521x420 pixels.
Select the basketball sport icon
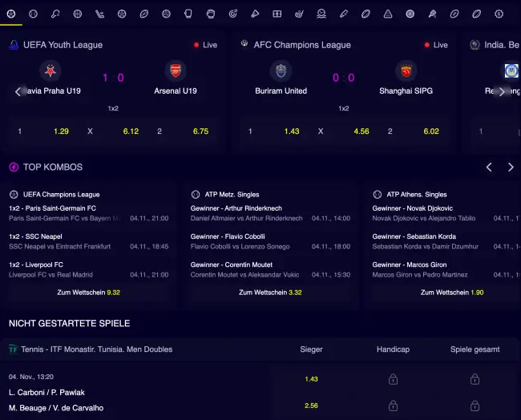78,14
